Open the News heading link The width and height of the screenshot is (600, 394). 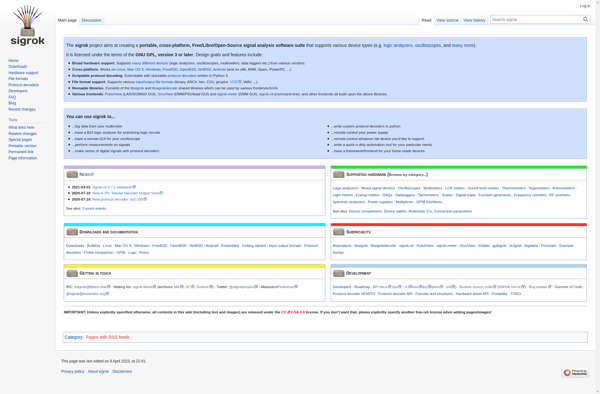point(85,174)
